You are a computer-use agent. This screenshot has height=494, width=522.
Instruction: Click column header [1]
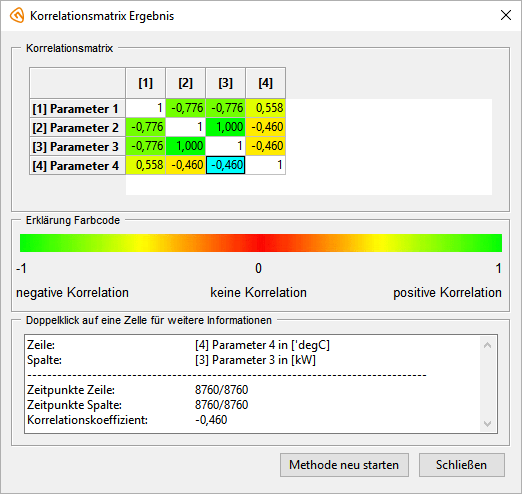[x=146, y=83]
